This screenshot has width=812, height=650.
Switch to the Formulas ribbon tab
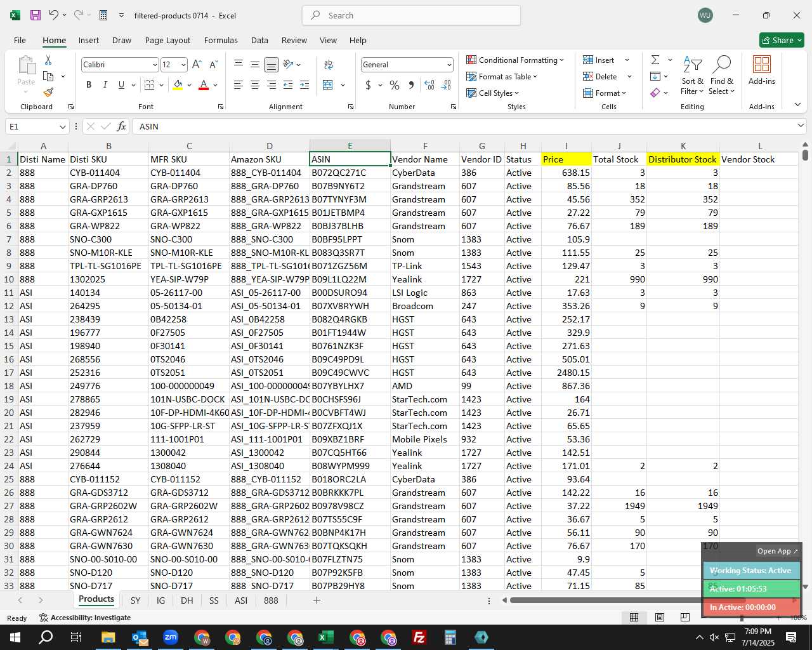pos(221,40)
